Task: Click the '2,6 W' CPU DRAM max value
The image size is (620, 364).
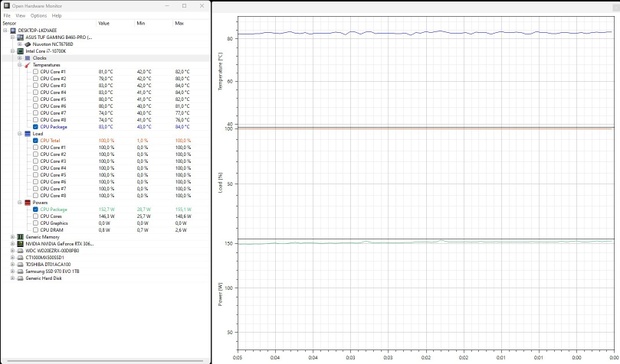Action: [x=181, y=230]
